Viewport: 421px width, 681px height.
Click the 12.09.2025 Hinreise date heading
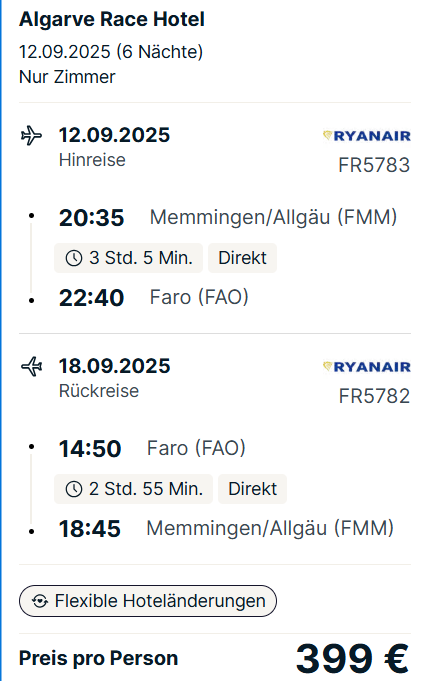point(114,135)
